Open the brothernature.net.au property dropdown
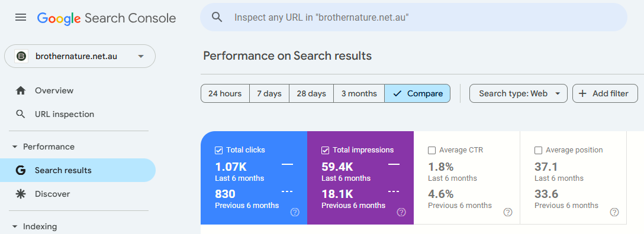The image size is (644, 234). click(x=80, y=56)
